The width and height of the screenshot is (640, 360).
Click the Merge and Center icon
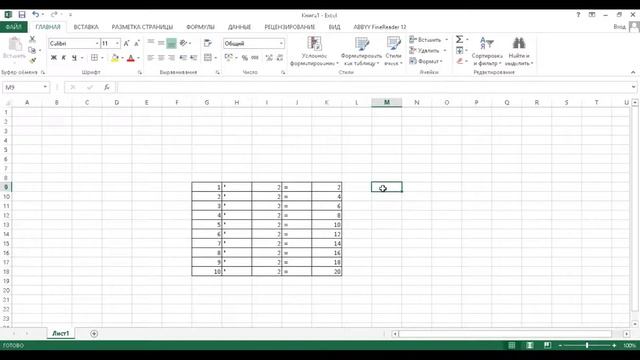[208, 58]
